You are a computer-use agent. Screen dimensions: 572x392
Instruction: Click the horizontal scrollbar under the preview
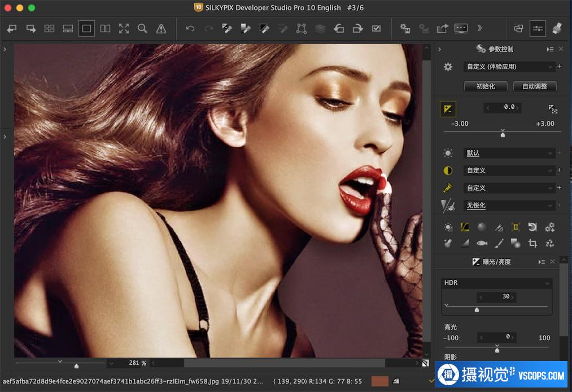coord(285,363)
